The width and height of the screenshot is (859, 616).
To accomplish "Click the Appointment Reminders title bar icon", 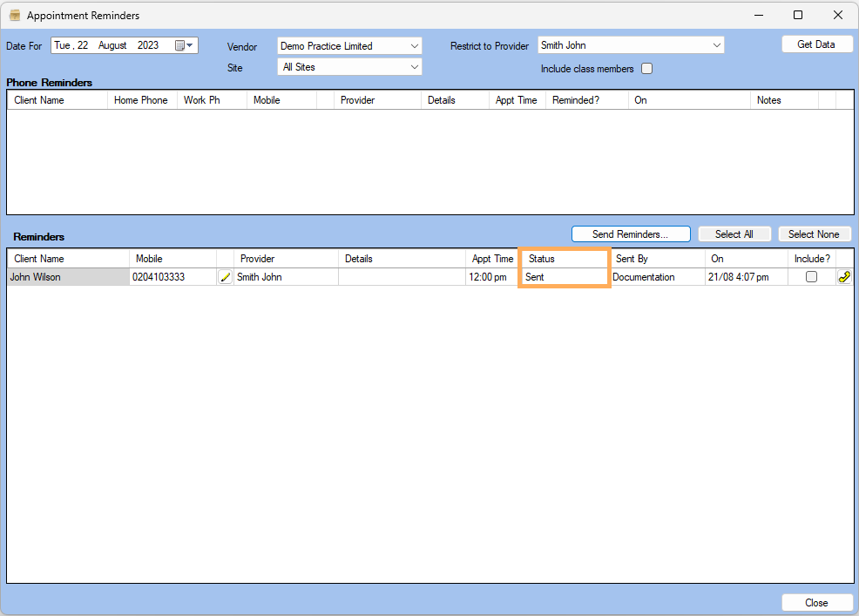I will click(15, 16).
